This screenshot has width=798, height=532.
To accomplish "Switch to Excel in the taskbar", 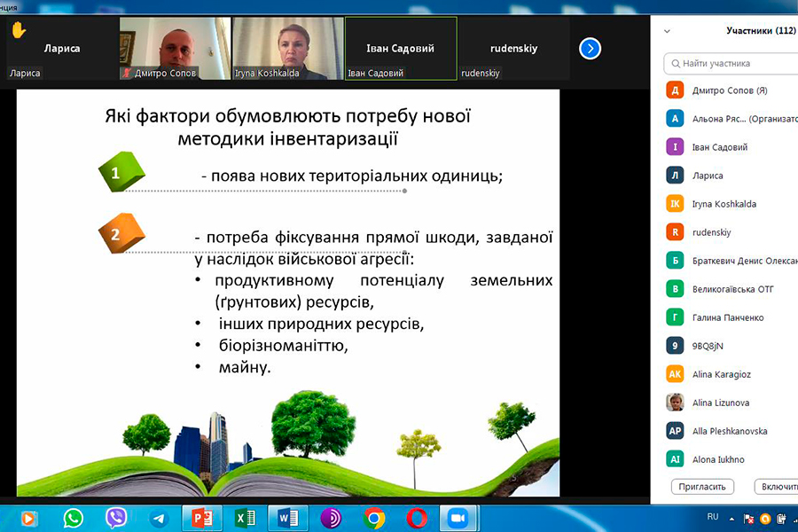I will (x=246, y=518).
